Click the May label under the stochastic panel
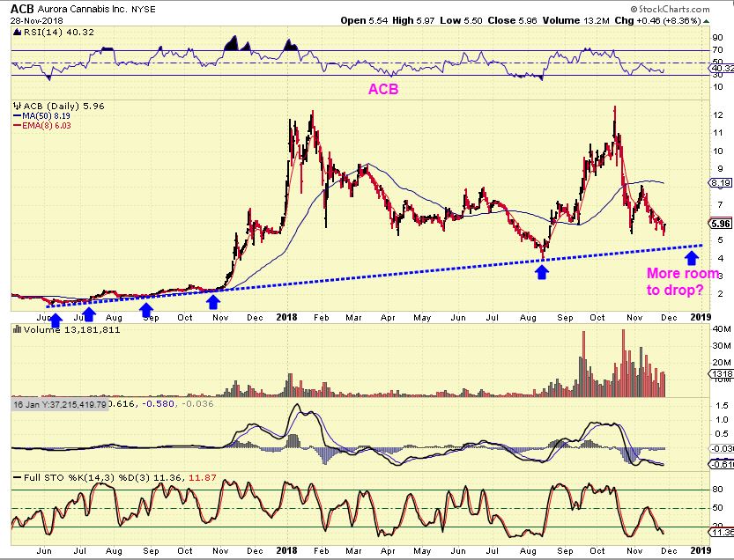 coord(422,550)
